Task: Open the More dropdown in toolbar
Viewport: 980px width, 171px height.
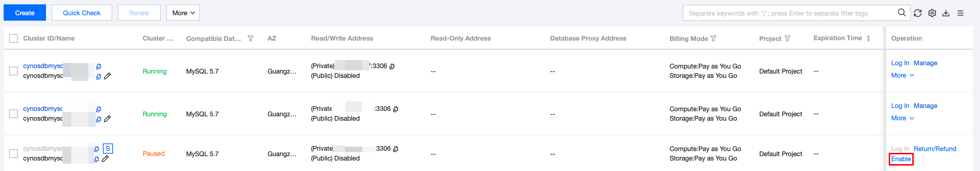Action: (x=183, y=13)
